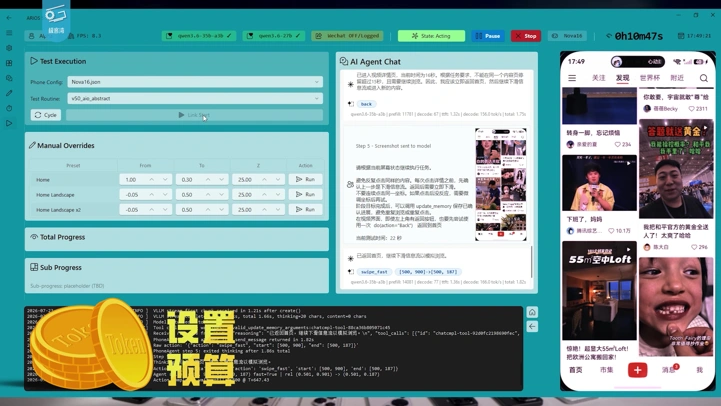
Task: Select the sidebar pencil edit icon
Action: point(9,93)
